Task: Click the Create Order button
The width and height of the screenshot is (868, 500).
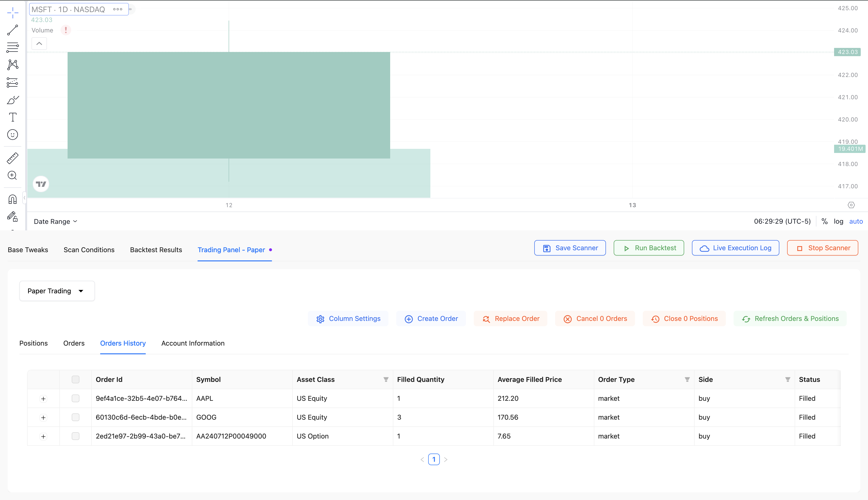Action: pos(431,319)
